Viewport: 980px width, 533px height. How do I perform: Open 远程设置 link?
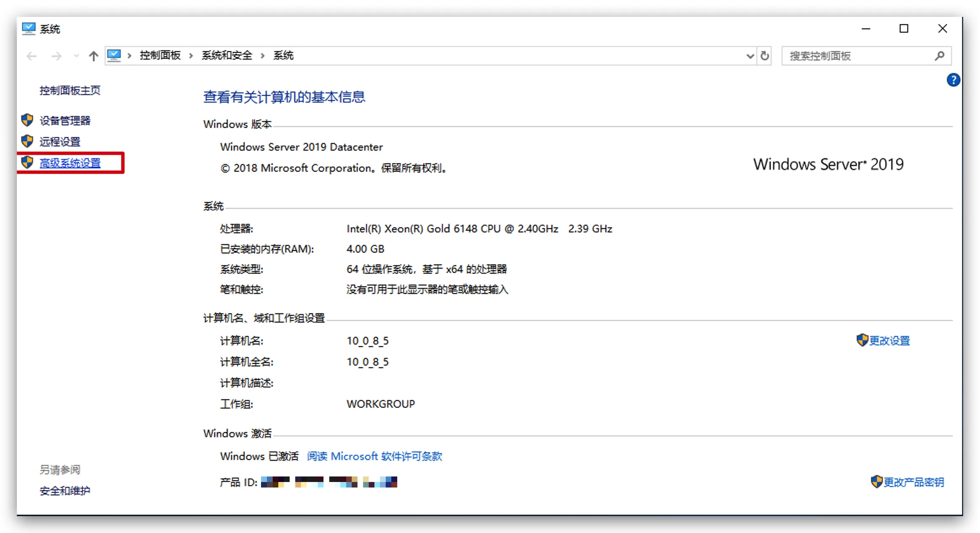[60, 142]
